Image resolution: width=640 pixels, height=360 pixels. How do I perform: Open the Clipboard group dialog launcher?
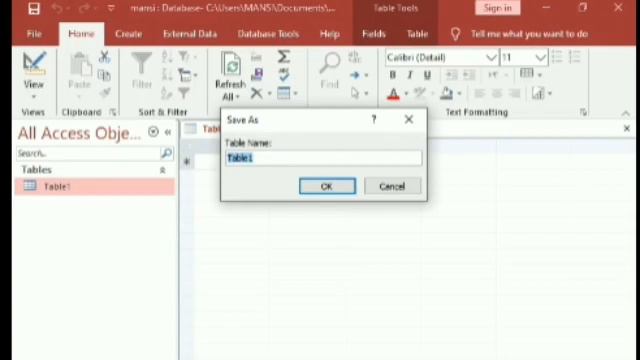point(113,112)
